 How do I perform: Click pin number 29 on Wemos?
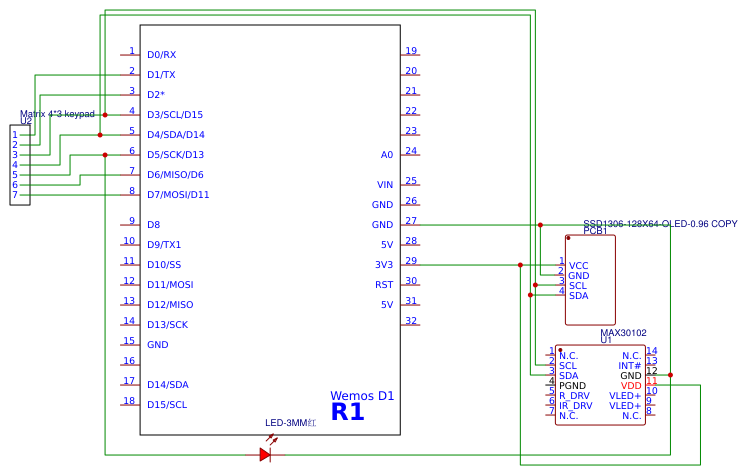click(x=411, y=261)
